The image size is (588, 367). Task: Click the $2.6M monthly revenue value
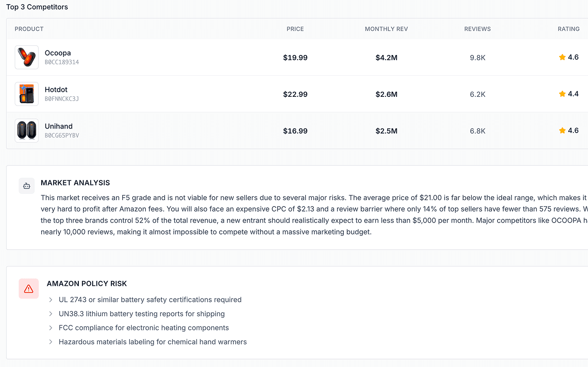pyautogui.click(x=386, y=95)
